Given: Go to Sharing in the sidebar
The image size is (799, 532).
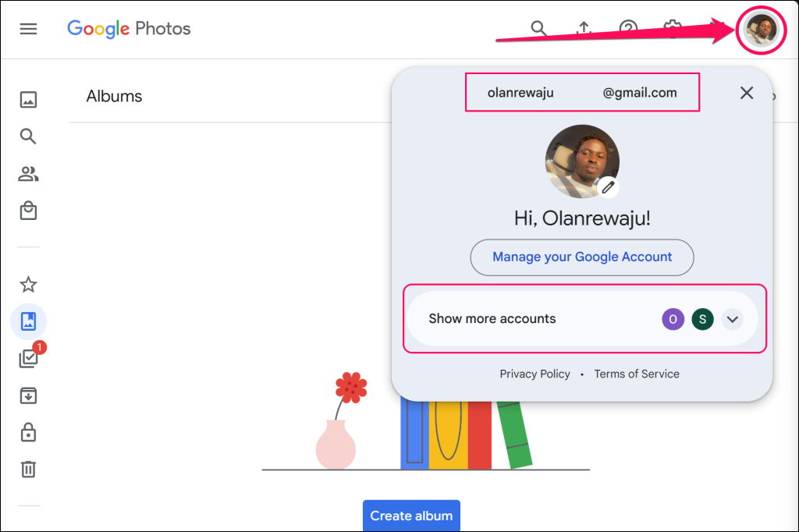Looking at the screenshot, I should click(x=28, y=174).
